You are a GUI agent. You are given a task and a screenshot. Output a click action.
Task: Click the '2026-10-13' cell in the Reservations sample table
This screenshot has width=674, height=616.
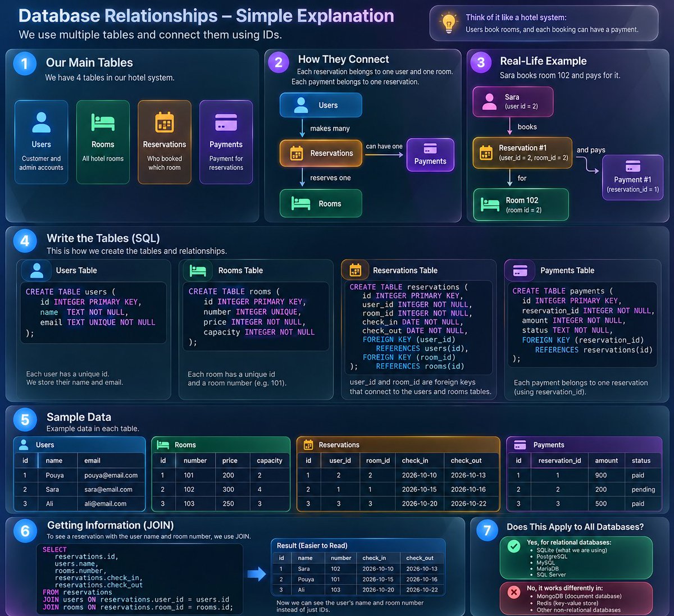468,475
